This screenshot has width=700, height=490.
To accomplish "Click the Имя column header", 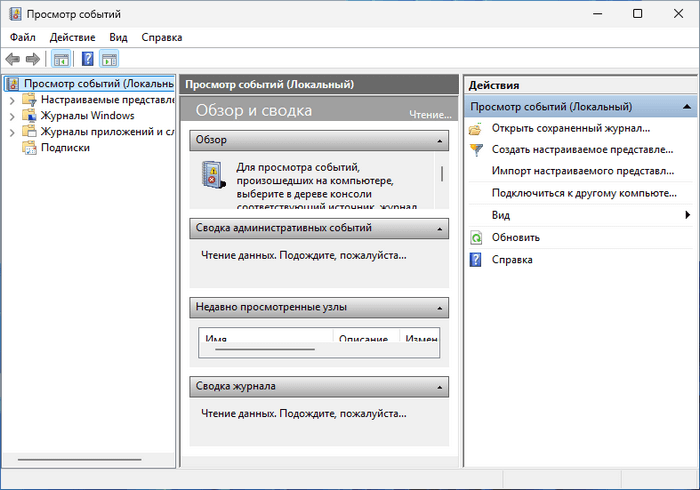I will point(216,340).
